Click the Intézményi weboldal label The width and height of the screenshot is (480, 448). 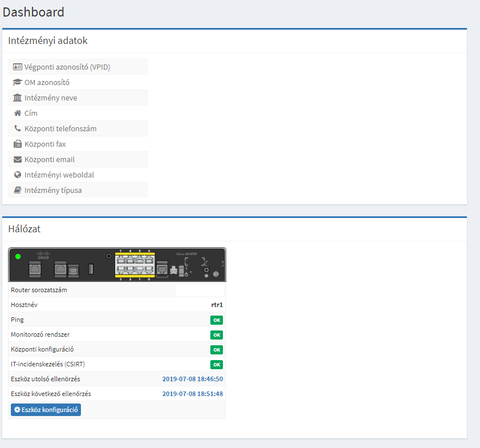59,175
